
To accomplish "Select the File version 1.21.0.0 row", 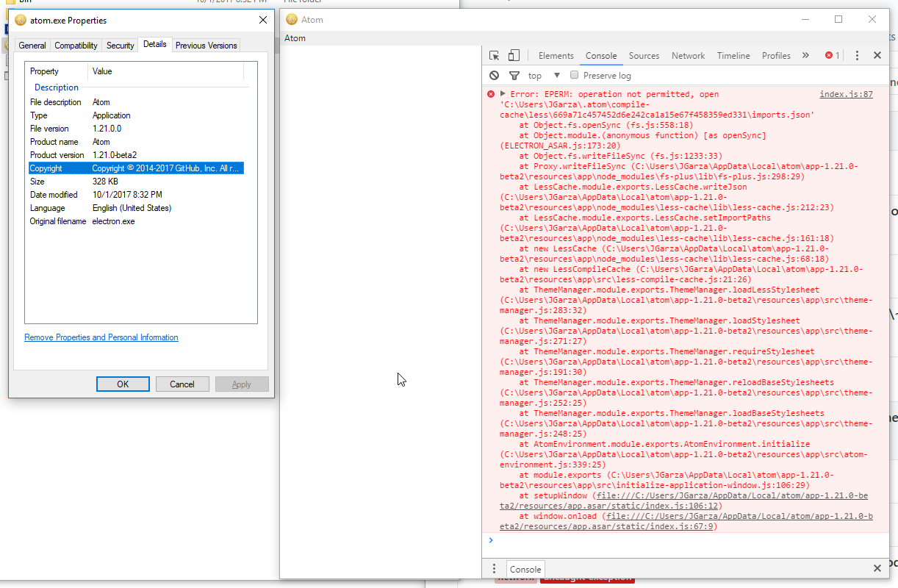I will pyautogui.click(x=136, y=129).
